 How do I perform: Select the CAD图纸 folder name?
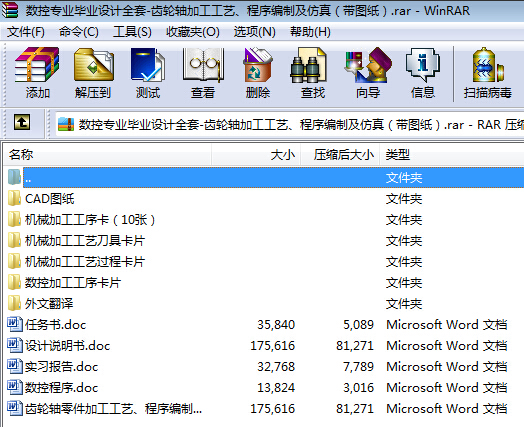coord(50,199)
